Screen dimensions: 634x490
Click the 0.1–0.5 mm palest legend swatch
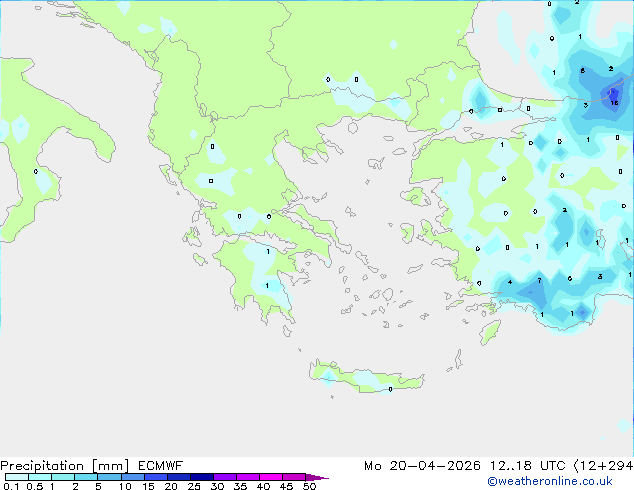17,477
